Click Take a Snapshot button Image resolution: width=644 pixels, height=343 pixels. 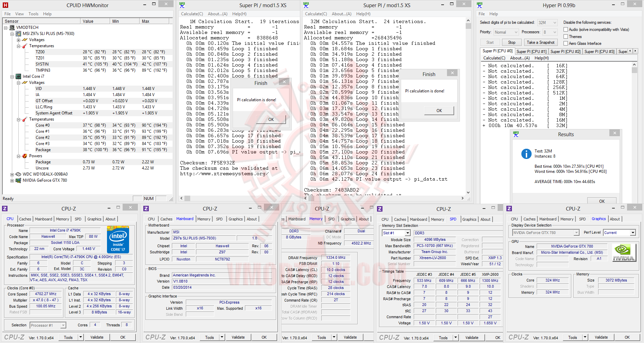pyautogui.click(x=541, y=42)
